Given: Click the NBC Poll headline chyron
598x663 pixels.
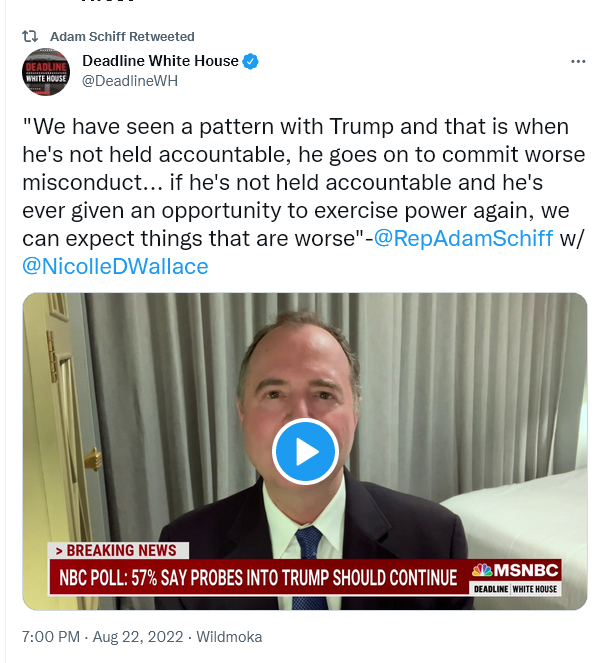Looking at the screenshot, I should pos(258,578).
